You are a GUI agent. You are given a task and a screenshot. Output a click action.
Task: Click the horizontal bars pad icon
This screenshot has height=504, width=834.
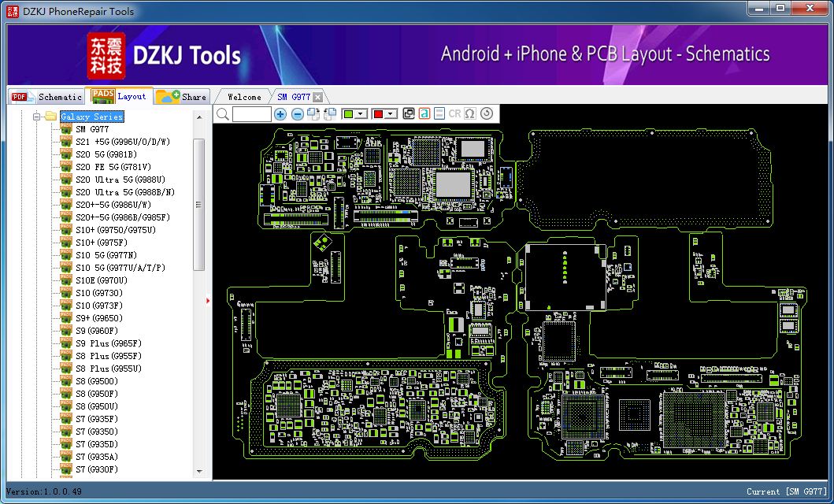[439, 113]
